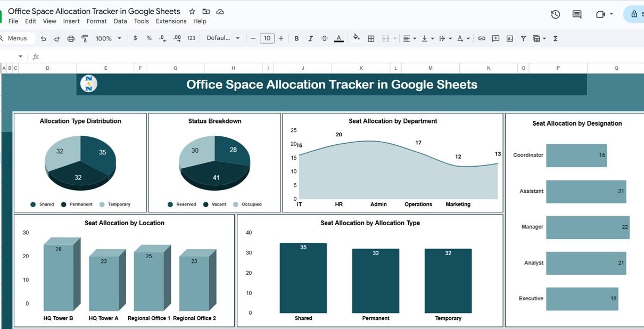
Task: Click the increase font size plus button
Action: click(x=281, y=38)
